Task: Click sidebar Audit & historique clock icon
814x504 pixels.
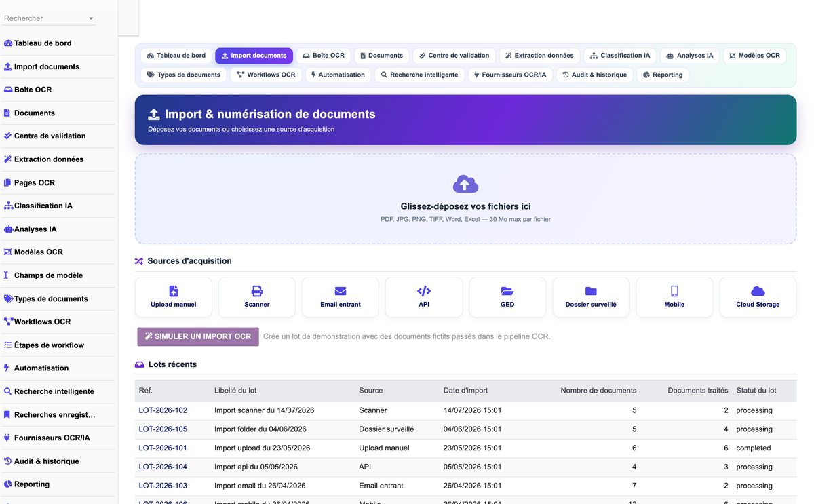Action: (8, 461)
